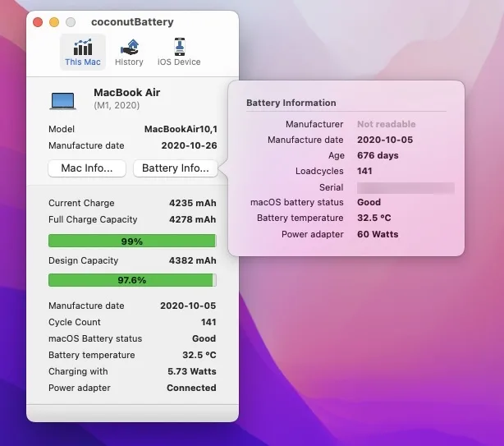Select the MacBookAir10,1 model value
This screenshot has width=504, height=446.
181,129
